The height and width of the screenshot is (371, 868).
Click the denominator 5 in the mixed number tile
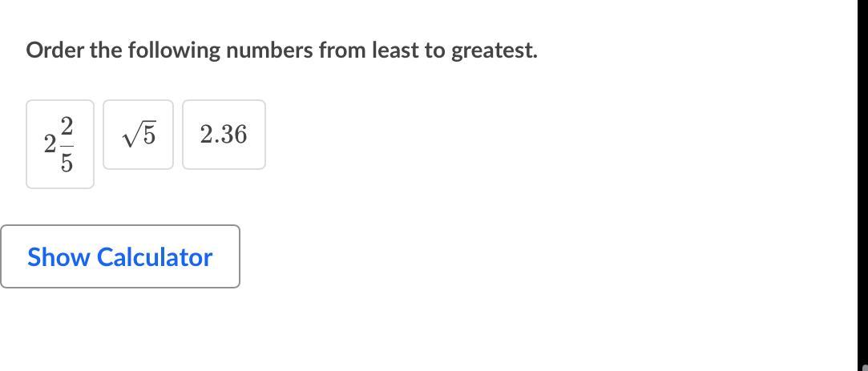(67, 163)
